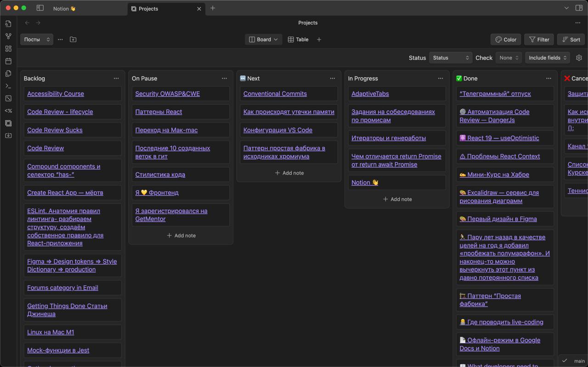This screenshot has width=588, height=367.
Task: Toggle the right sidebar
Action: [579, 8]
